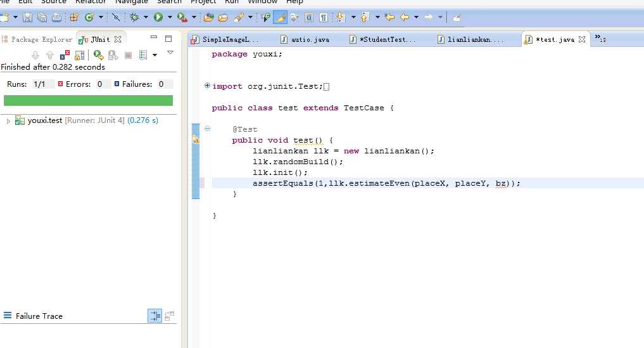Click the Previous Annotation arrow icon
The width and height of the screenshot is (644, 348).
(x=365, y=17)
